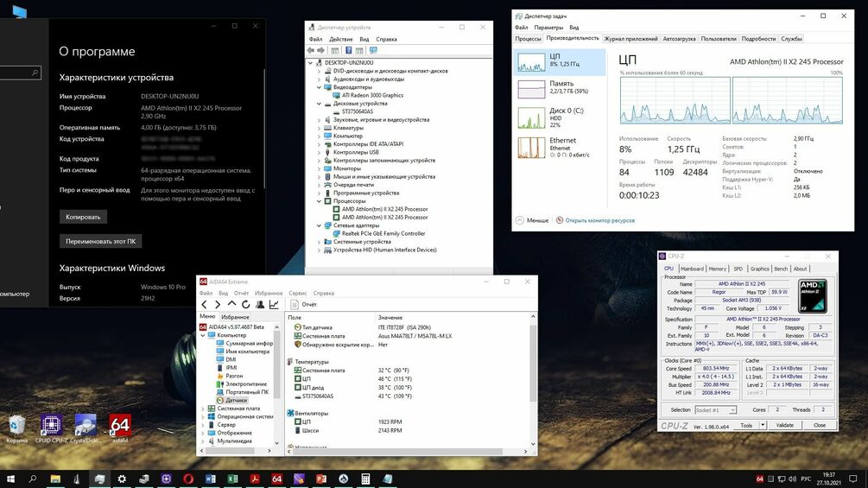This screenshot has width=868, height=488.
Task: Expand Контроллеры USB node in Device Manager
Action: [x=319, y=152]
